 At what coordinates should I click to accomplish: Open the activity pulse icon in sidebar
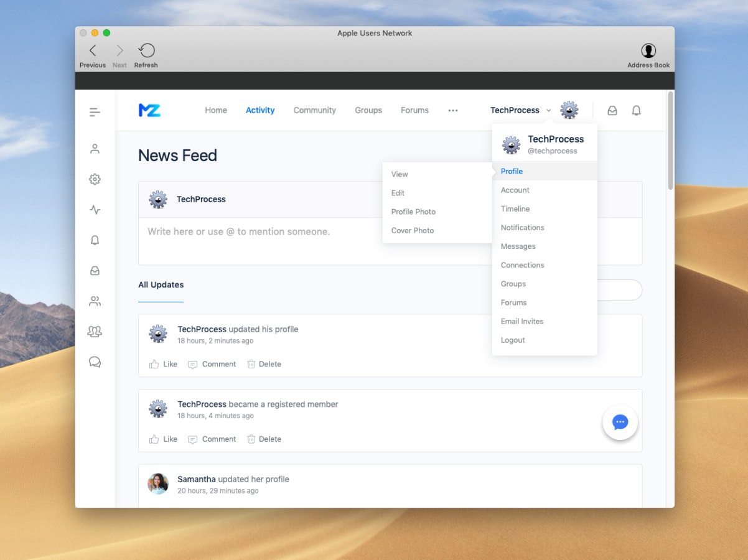pyautogui.click(x=95, y=210)
